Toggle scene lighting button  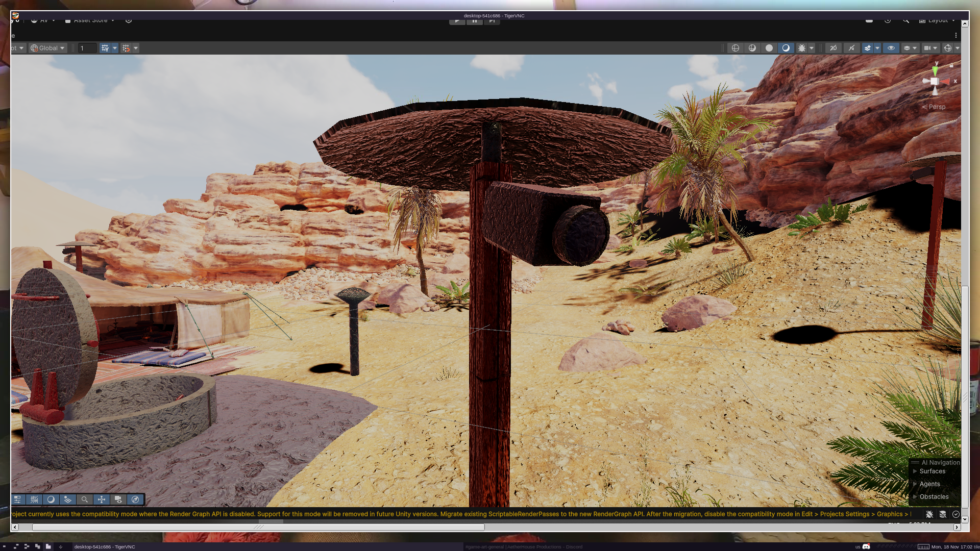click(x=851, y=48)
